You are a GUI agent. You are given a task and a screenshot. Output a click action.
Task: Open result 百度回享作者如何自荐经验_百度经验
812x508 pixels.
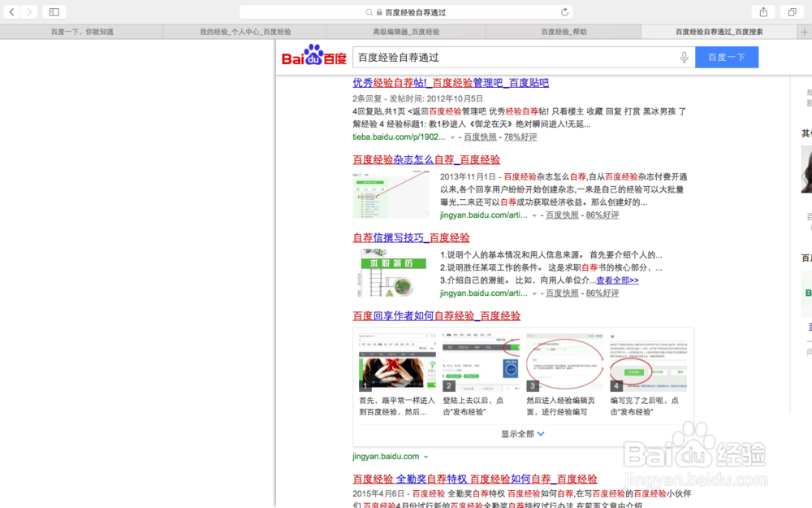tap(437, 315)
